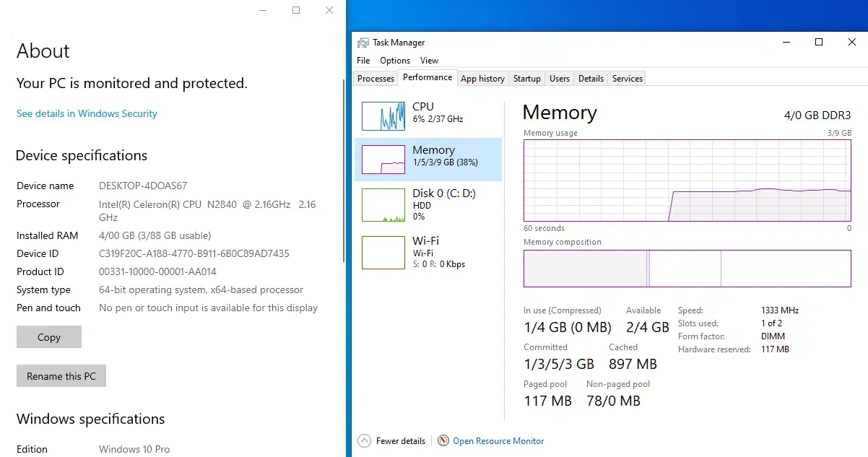868x457 pixels.
Task: Open the Options menu
Action: point(395,61)
